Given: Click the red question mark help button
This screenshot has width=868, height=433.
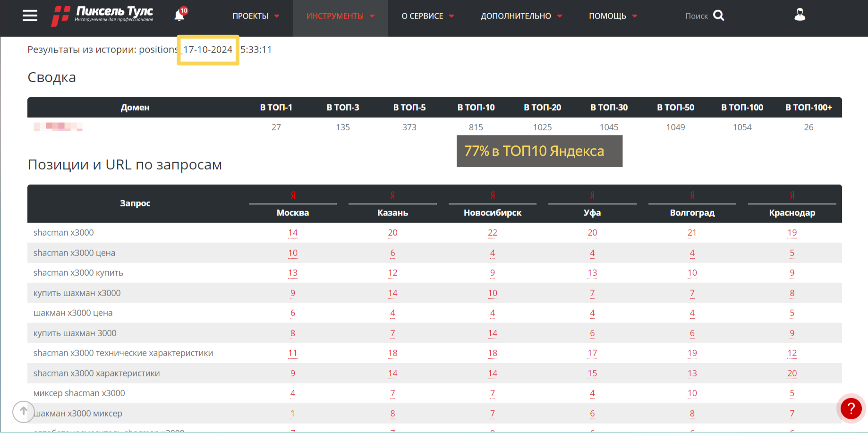Looking at the screenshot, I should [851, 408].
